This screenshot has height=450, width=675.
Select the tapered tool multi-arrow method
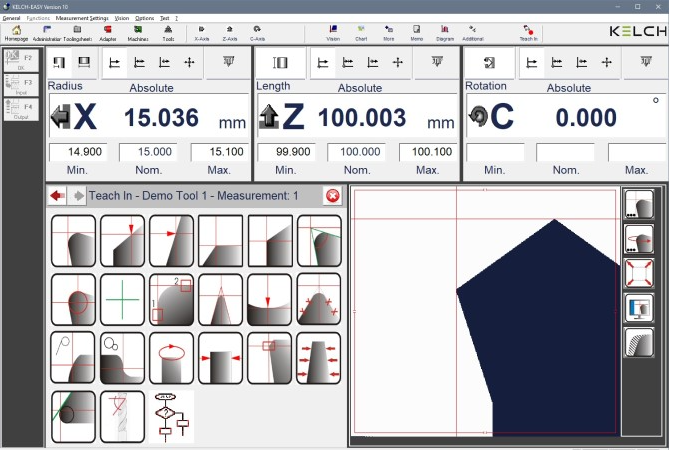pos(319,358)
